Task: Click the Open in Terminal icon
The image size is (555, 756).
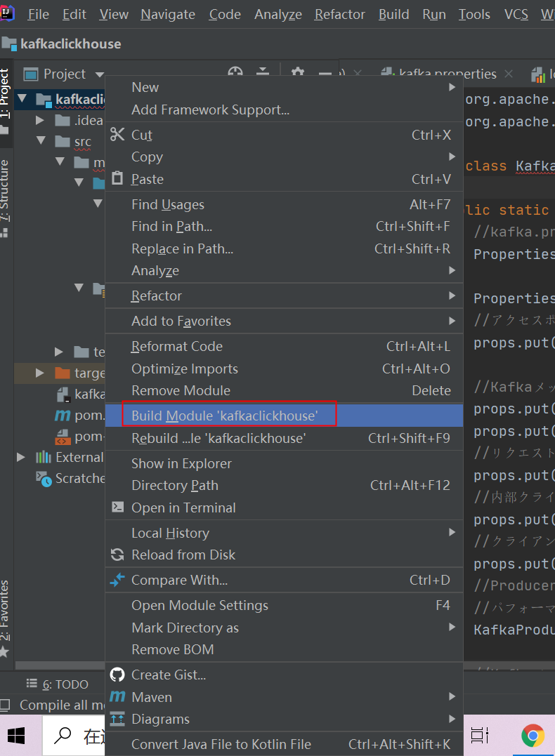Action: [x=117, y=508]
